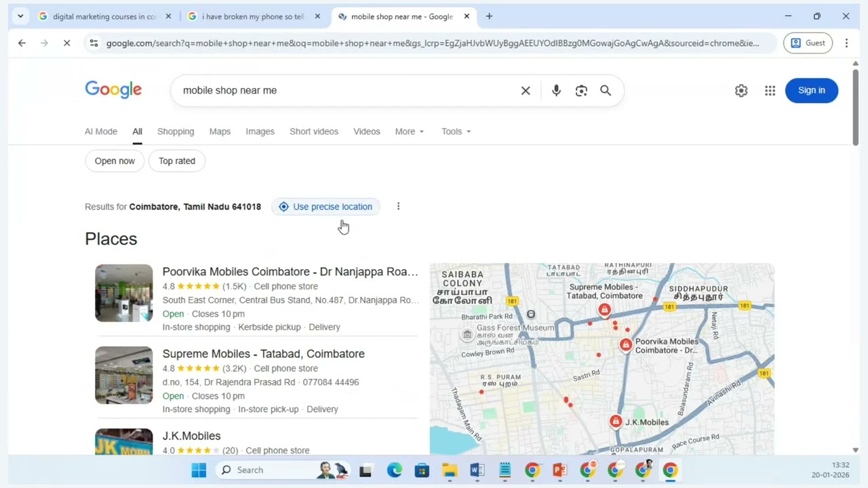
Task: Open the Videos results tab
Action: (x=367, y=131)
